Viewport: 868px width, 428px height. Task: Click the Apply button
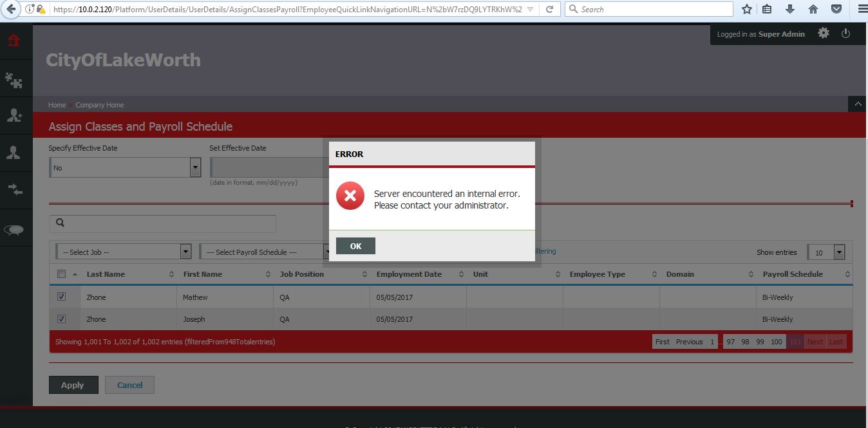point(73,385)
